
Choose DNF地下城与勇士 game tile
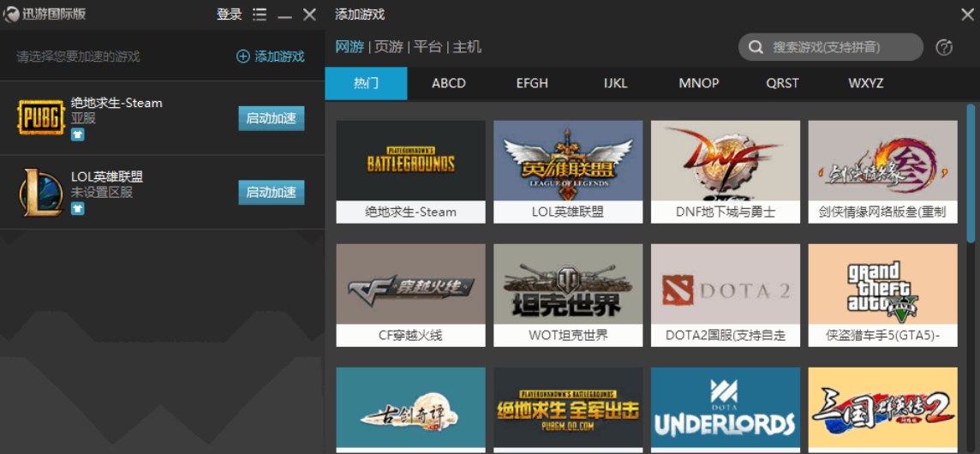[x=725, y=171]
